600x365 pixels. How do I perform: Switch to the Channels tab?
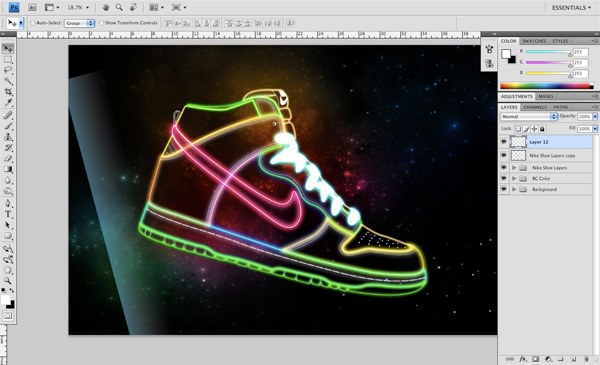[535, 107]
